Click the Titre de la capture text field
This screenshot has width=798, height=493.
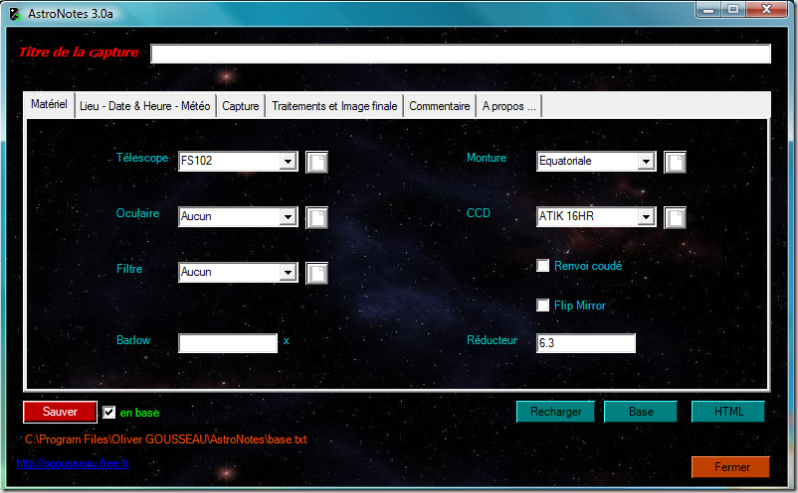pyautogui.click(x=460, y=54)
